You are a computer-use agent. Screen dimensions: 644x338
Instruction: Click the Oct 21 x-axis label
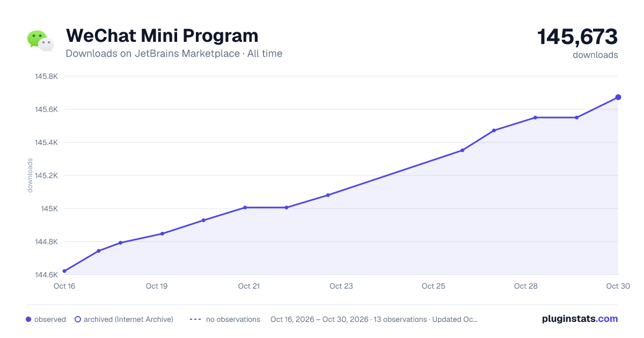click(x=249, y=286)
